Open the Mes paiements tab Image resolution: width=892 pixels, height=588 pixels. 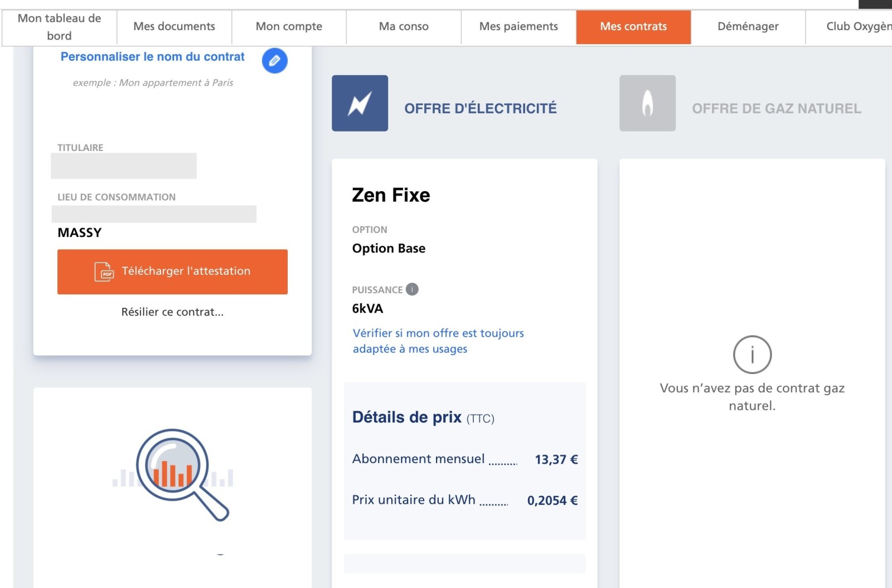click(x=518, y=27)
